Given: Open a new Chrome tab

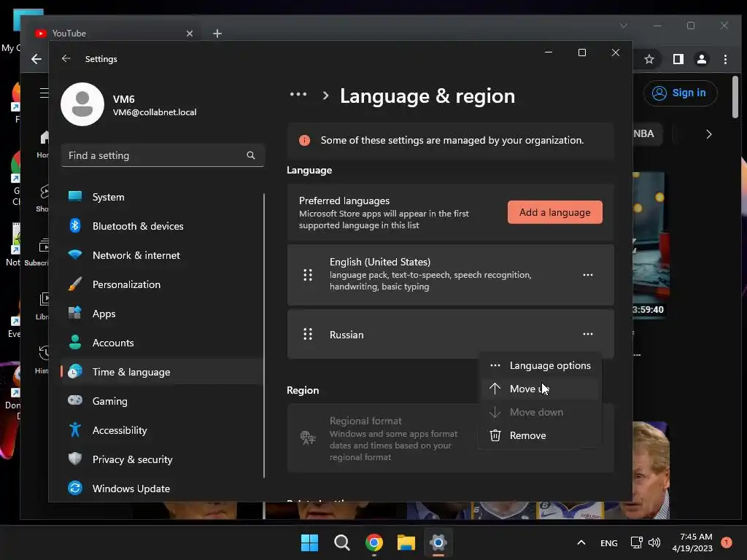Looking at the screenshot, I should tap(217, 34).
